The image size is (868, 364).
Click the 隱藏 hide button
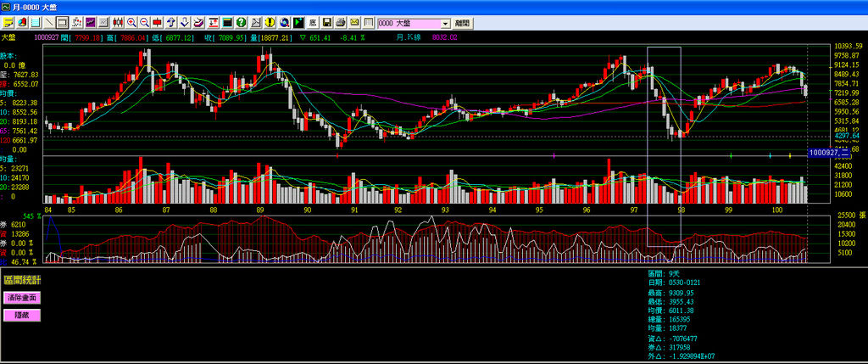(x=22, y=316)
